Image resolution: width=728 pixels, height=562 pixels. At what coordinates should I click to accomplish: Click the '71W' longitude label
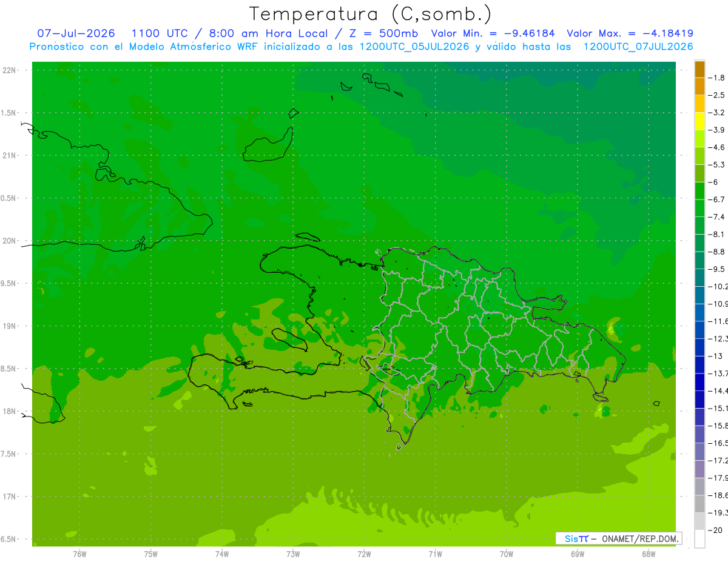pyautogui.click(x=435, y=554)
